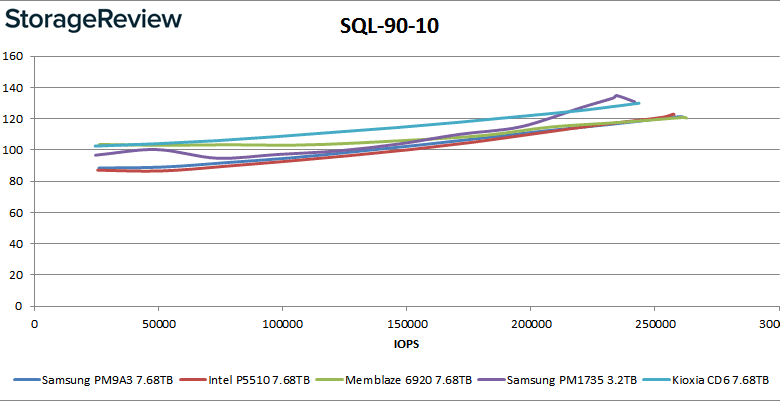Image resolution: width=780 pixels, height=401 pixels.
Task: Click the teal Kioxia CD6 legend swatch
Action: click(657, 381)
